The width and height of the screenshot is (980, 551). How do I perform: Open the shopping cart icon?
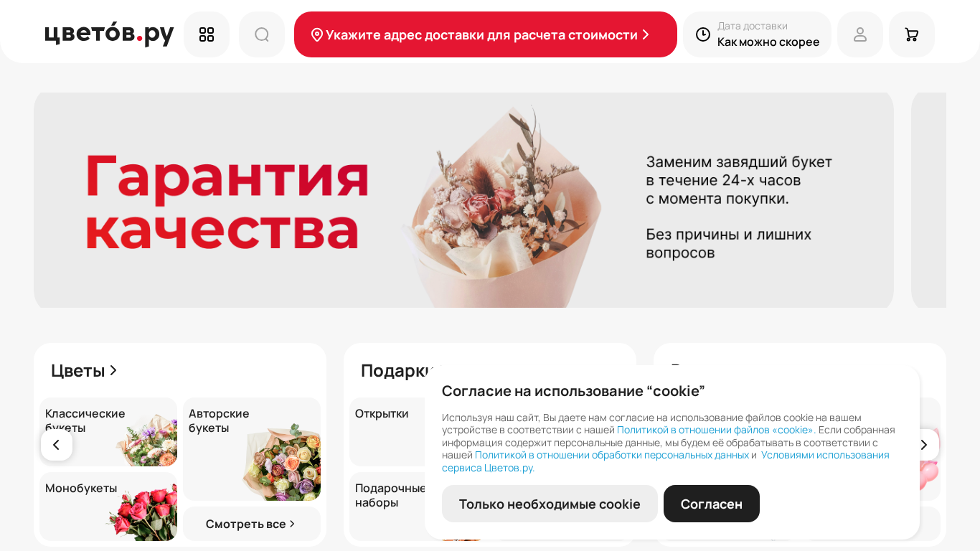point(912,34)
